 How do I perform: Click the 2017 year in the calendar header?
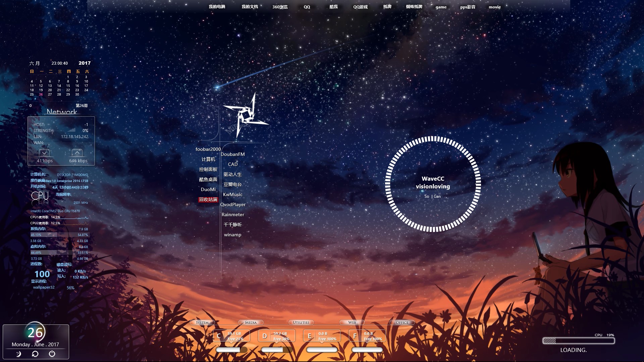(x=85, y=63)
